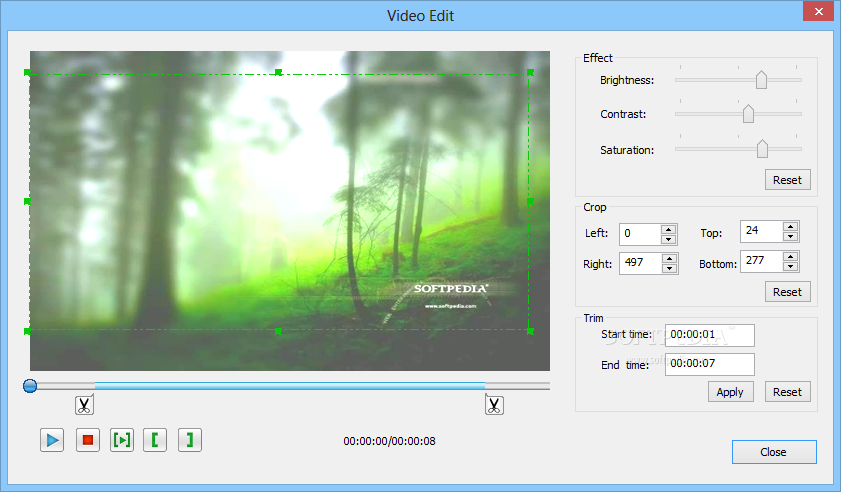
Task: Click the top-right crop handle
Action: click(530, 72)
